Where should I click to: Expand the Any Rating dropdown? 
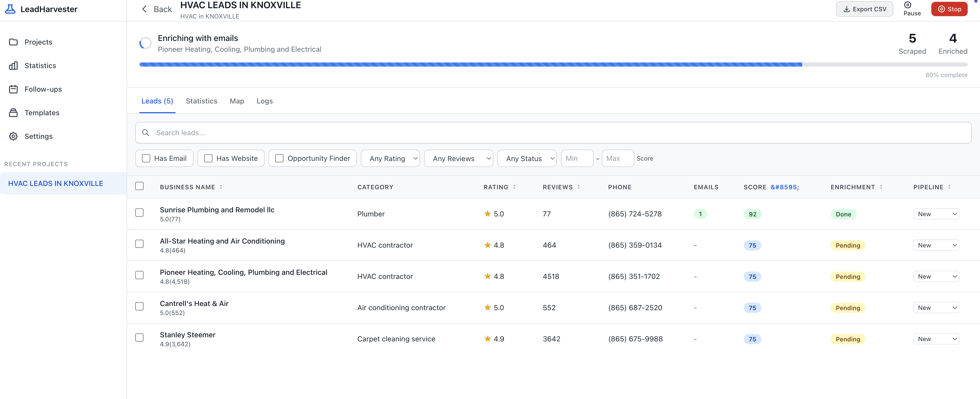coord(390,158)
